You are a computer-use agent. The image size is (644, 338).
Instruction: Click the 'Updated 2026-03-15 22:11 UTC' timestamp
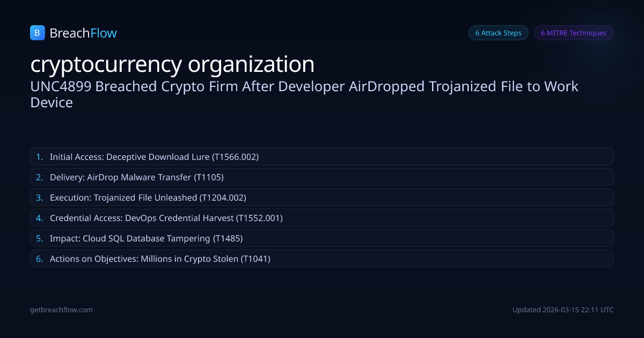[563, 310]
